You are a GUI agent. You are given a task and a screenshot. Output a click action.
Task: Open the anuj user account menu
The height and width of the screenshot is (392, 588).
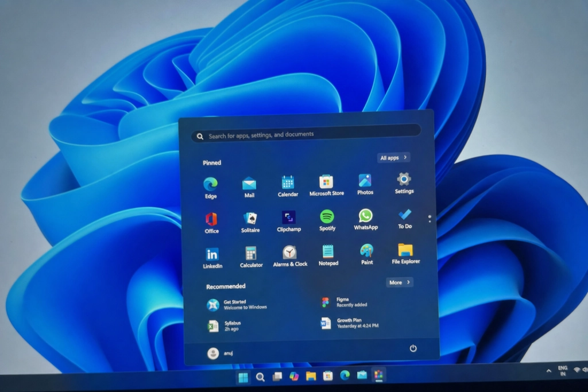[220, 353]
